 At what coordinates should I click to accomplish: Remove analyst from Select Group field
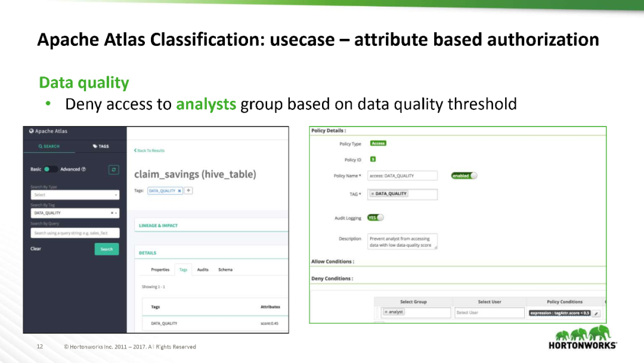[386, 312]
